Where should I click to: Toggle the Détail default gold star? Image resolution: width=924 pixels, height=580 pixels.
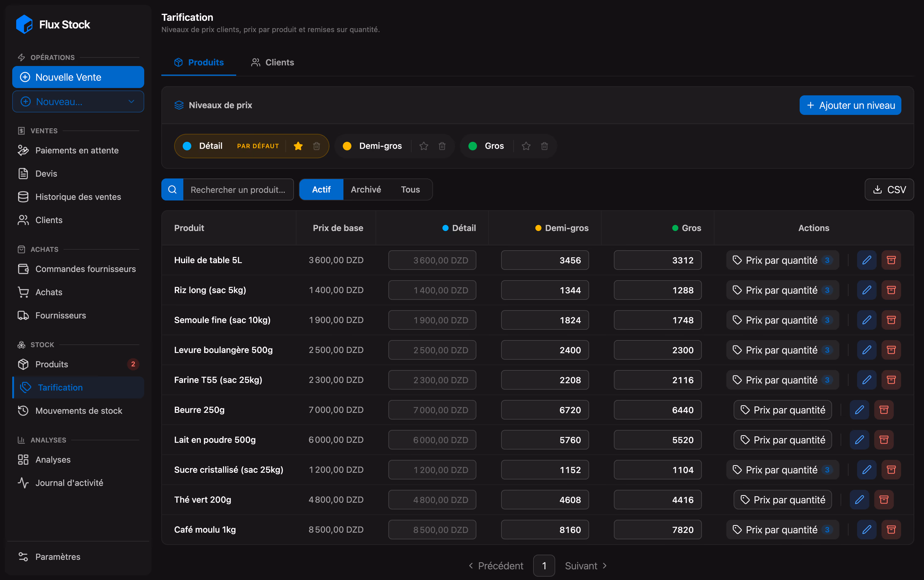pyautogui.click(x=298, y=146)
